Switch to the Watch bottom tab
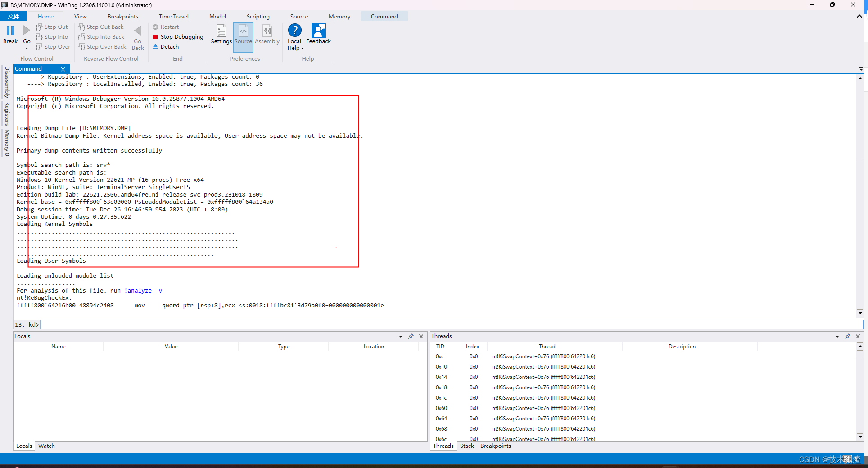Screen dimensions: 868x468 (x=46, y=446)
